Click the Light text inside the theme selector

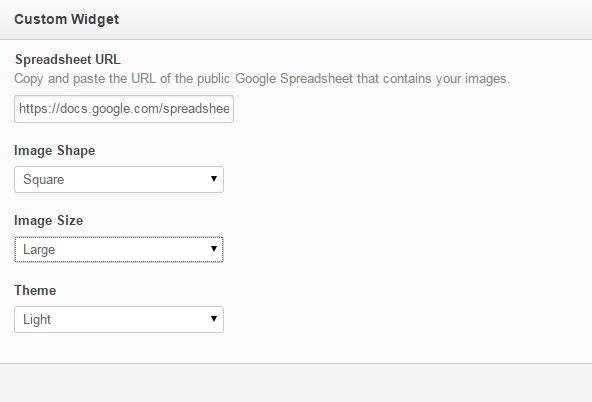[37, 320]
